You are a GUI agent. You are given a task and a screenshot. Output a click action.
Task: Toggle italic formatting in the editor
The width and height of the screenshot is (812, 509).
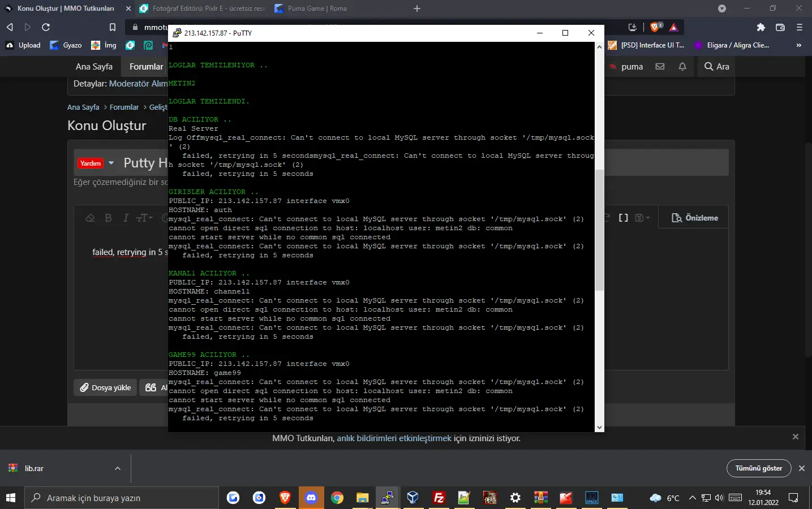[x=126, y=218]
